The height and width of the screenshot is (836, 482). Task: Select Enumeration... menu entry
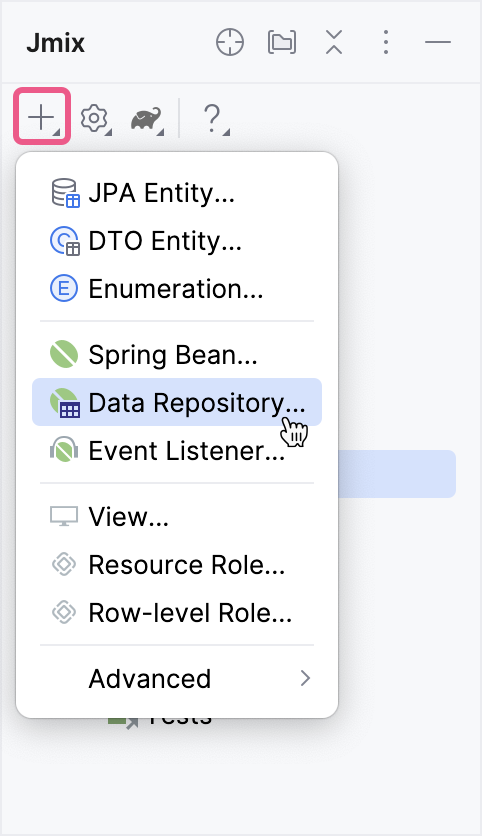point(177,289)
